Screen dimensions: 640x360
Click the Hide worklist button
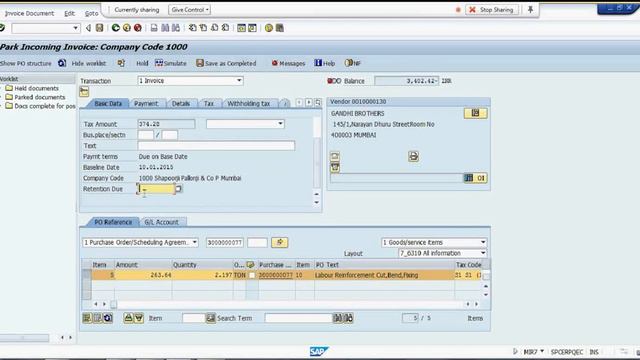click(89, 63)
